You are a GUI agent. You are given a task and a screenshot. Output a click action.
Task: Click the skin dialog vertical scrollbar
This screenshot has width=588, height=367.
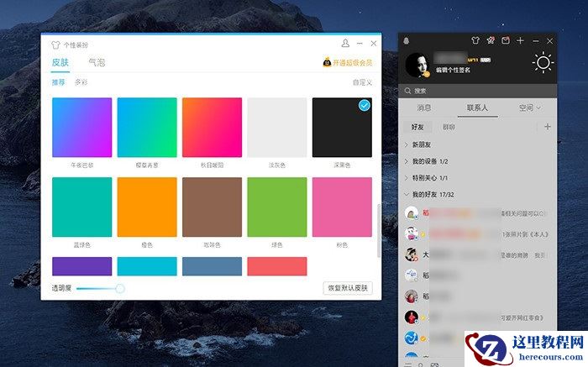tap(379, 231)
